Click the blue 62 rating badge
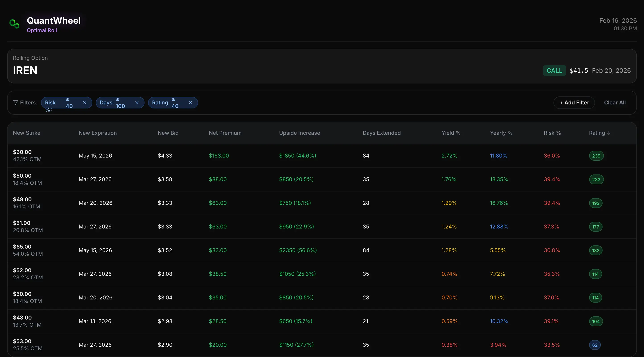644x357 pixels. click(x=595, y=345)
